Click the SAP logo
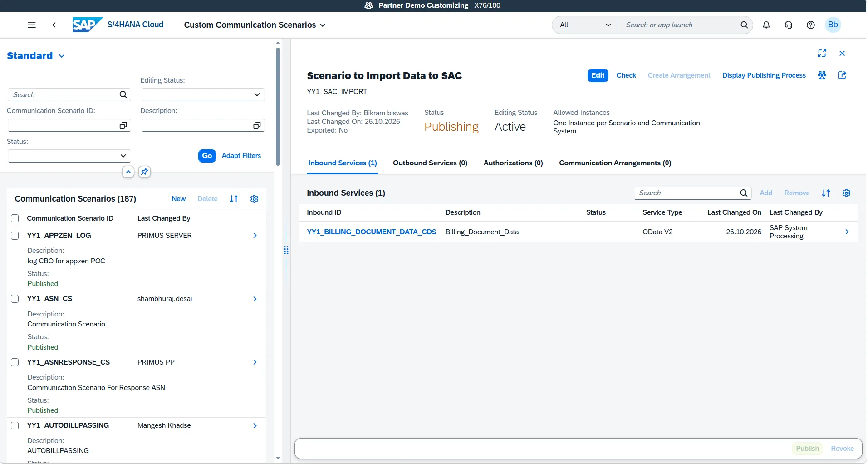This screenshot has width=868, height=464. [87, 25]
